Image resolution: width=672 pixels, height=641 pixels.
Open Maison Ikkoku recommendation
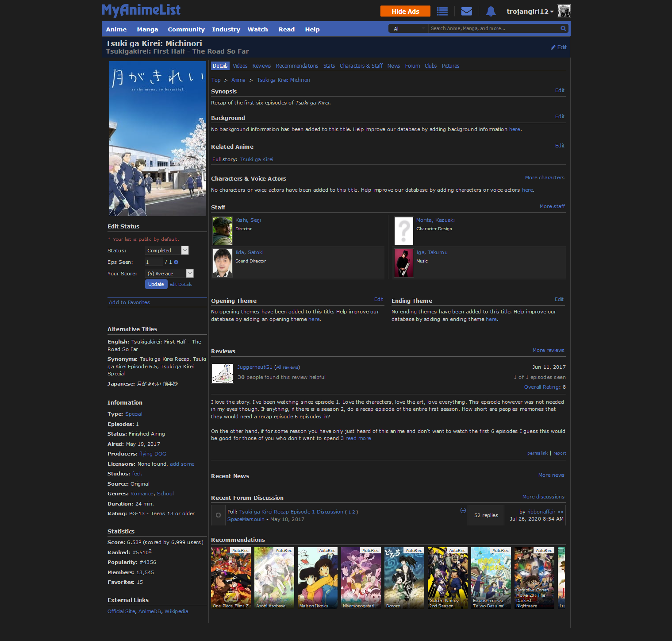pyautogui.click(x=318, y=578)
